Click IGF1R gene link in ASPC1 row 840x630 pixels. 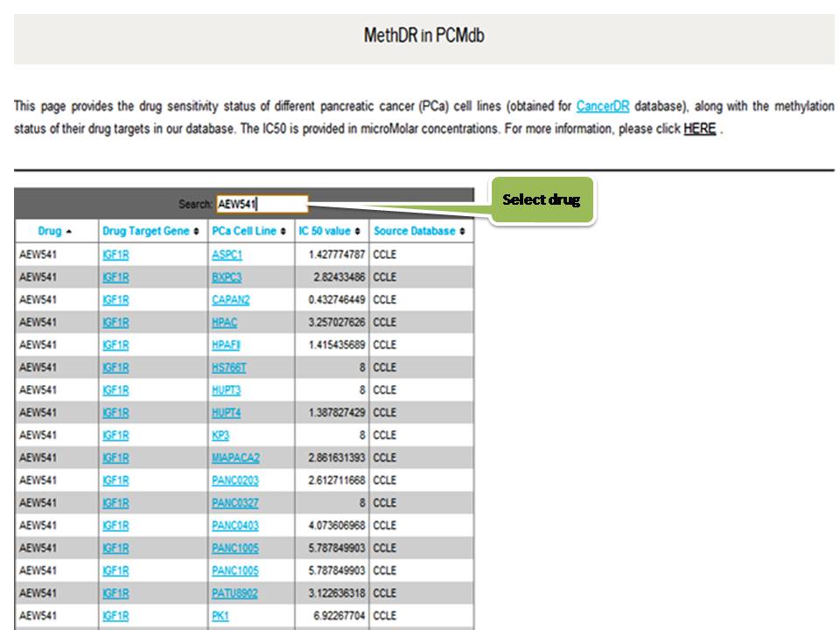[x=115, y=255]
